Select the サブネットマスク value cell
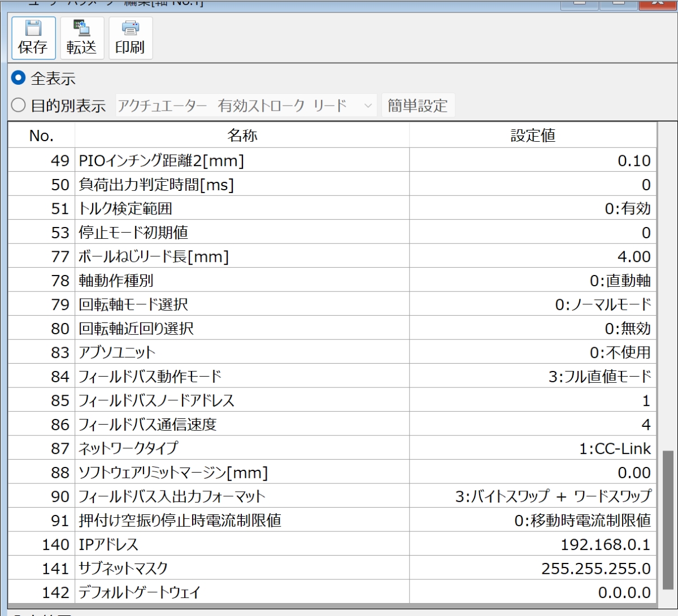 click(x=531, y=567)
